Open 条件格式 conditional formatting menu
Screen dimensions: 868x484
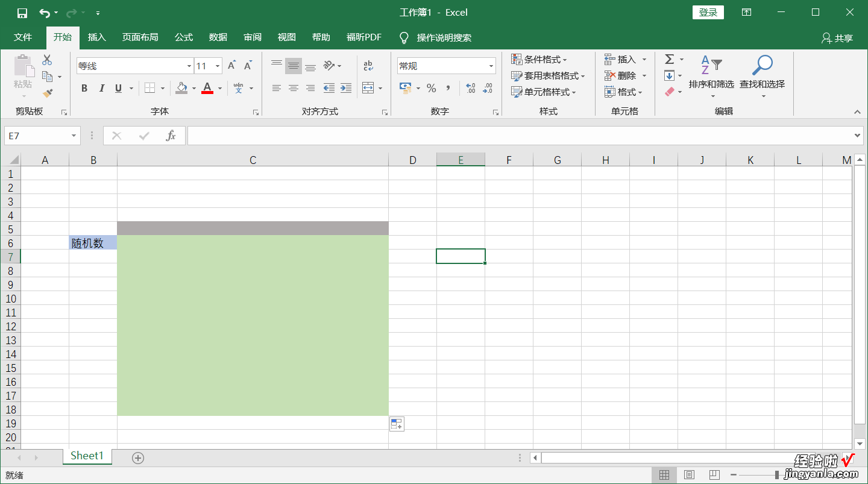pyautogui.click(x=539, y=59)
